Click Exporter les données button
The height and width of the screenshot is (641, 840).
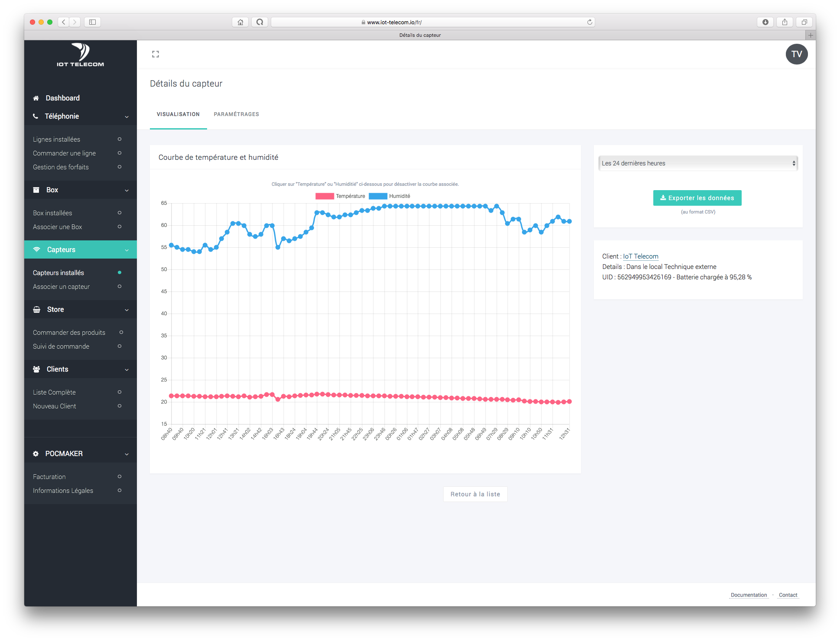pyautogui.click(x=697, y=197)
